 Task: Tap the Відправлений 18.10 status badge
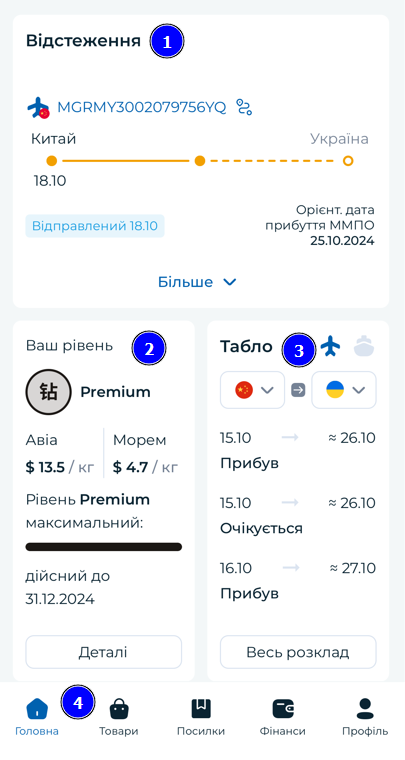[95, 226]
